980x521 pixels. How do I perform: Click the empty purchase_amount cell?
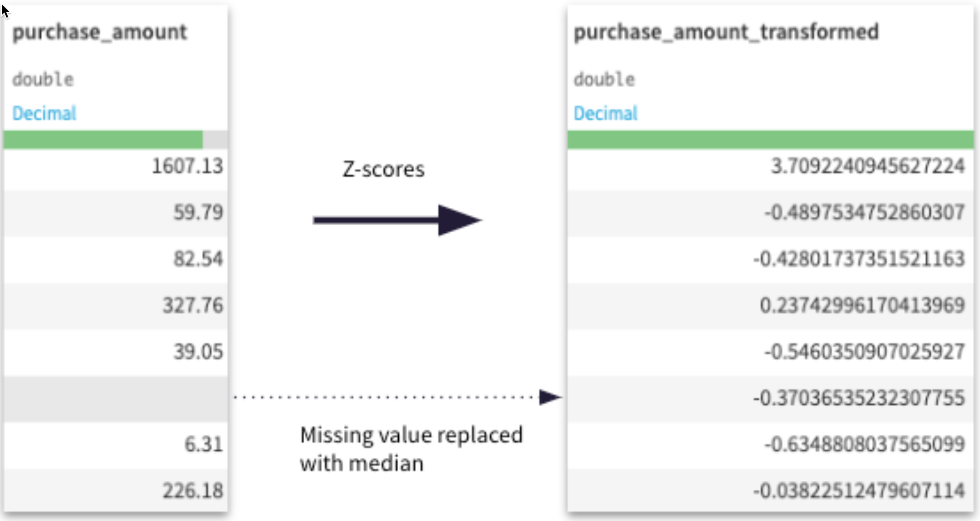(x=115, y=398)
